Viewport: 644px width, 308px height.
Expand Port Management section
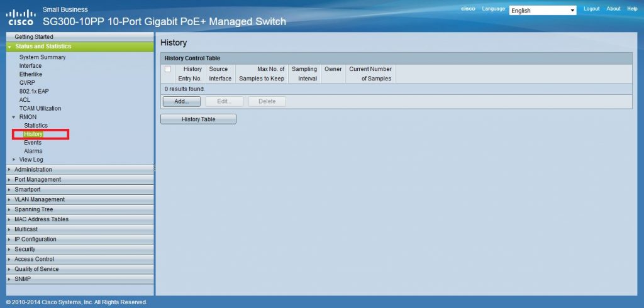pos(80,180)
